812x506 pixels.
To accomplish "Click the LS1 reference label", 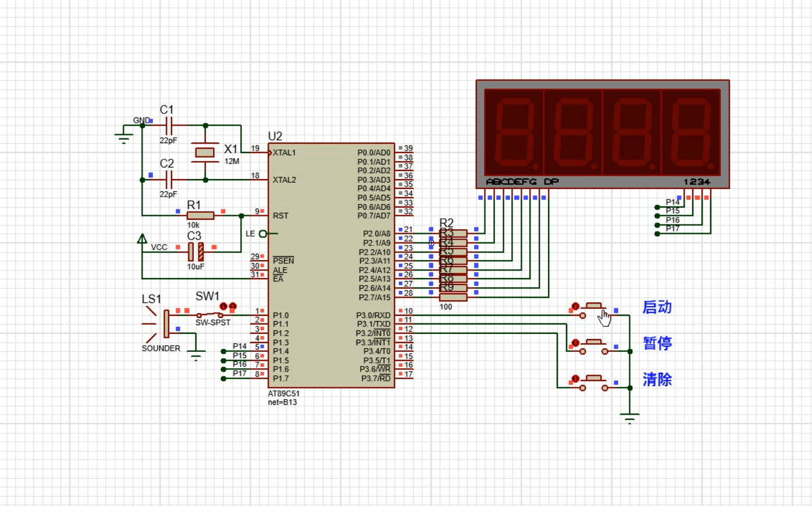I will tap(151, 299).
